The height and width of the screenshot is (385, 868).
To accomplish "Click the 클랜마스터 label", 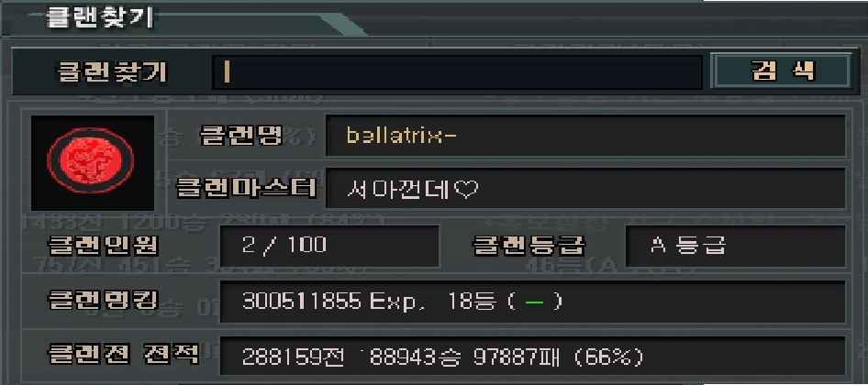I will 247,188.
